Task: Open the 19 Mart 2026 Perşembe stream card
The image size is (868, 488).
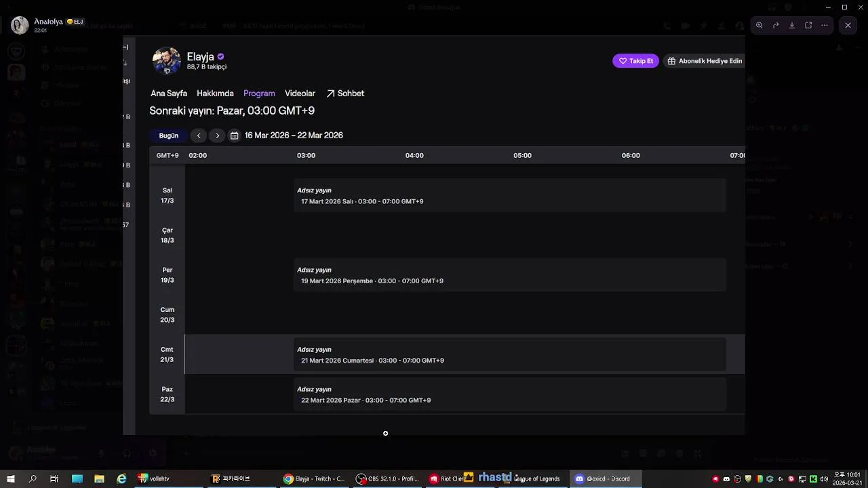Action: pyautogui.click(x=510, y=275)
